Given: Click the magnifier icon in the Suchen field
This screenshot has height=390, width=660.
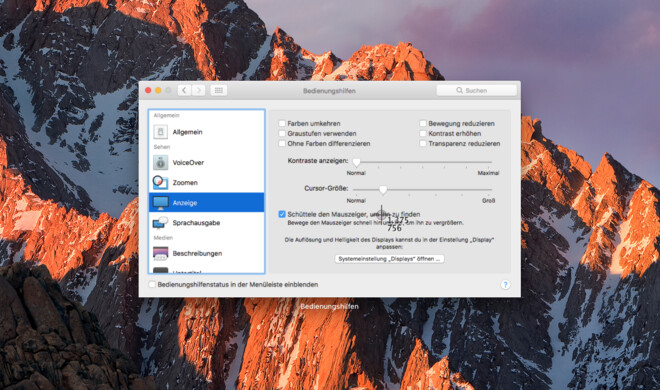Looking at the screenshot, I should (459, 90).
